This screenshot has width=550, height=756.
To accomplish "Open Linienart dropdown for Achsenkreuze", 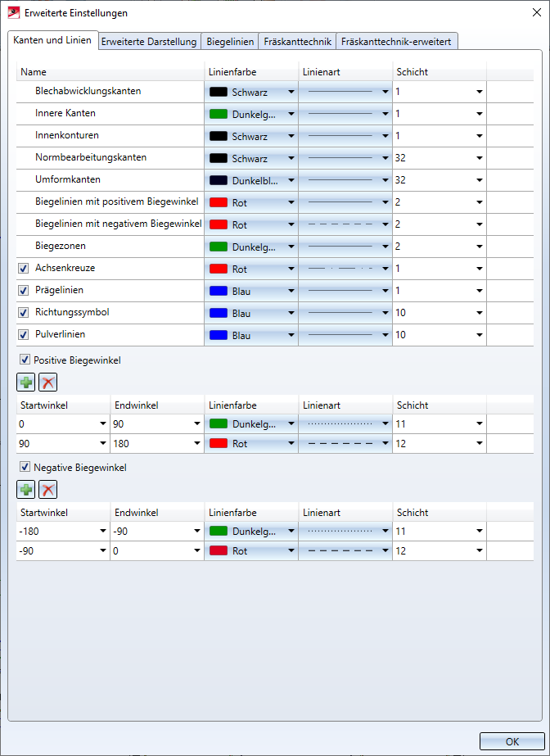I will click(385, 269).
